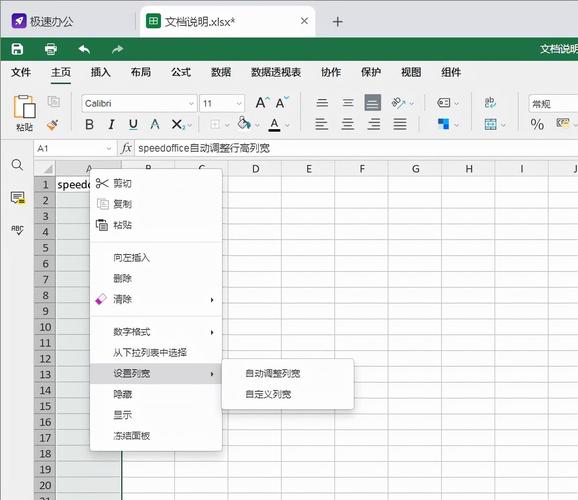Click the spell check ABC icon
The width and height of the screenshot is (578, 500).
(17, 230)
